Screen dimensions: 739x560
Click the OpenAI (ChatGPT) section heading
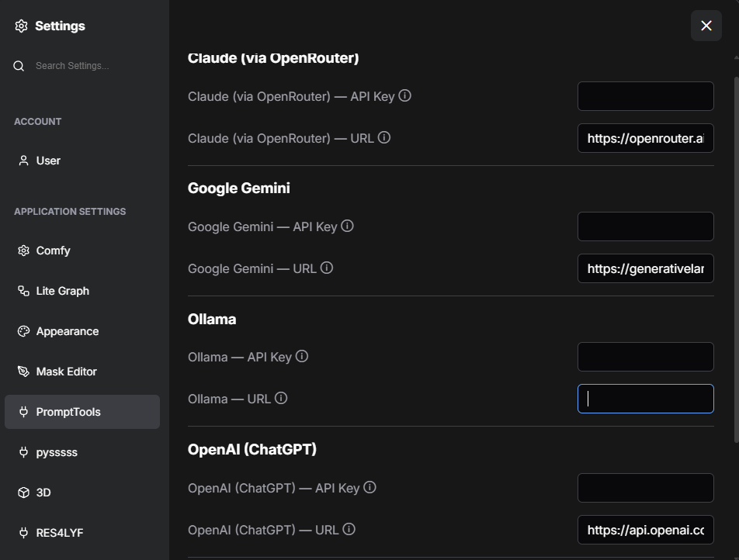point(252,450)
